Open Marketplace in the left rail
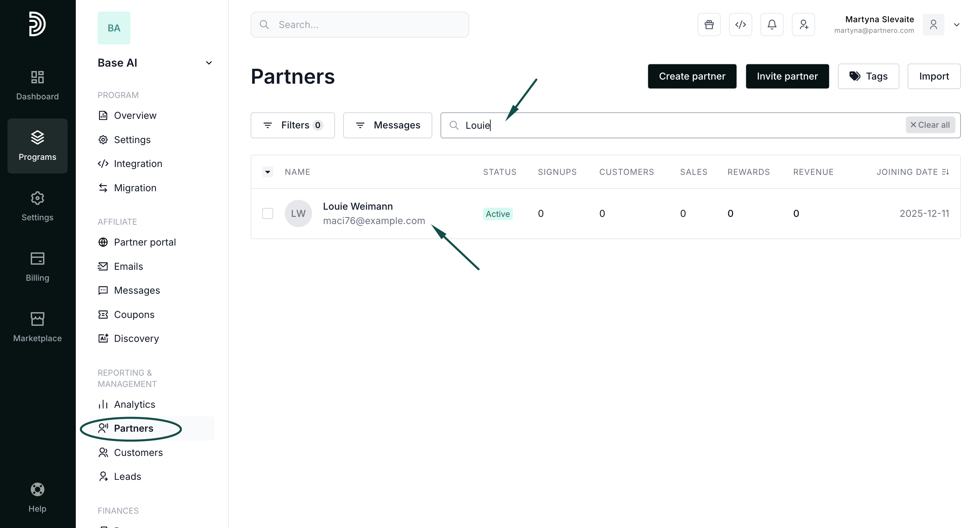The image size is (980, 528). [x=37, y=327]
